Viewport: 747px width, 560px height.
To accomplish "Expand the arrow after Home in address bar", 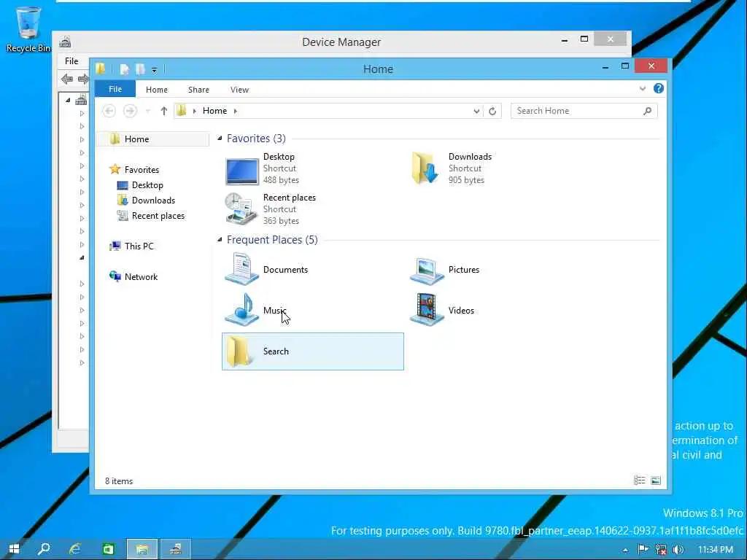I will pyautogui.click(x=236, y=111).
